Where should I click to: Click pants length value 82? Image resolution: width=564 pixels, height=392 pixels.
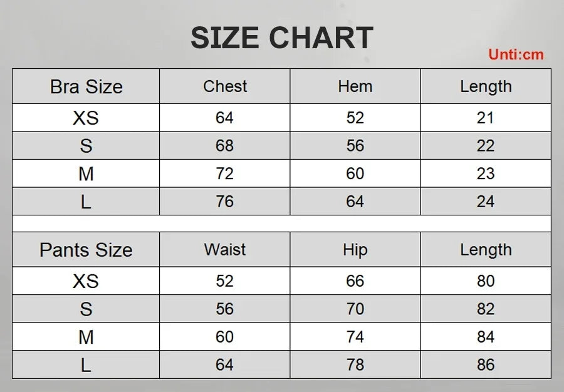click(486, 309)
